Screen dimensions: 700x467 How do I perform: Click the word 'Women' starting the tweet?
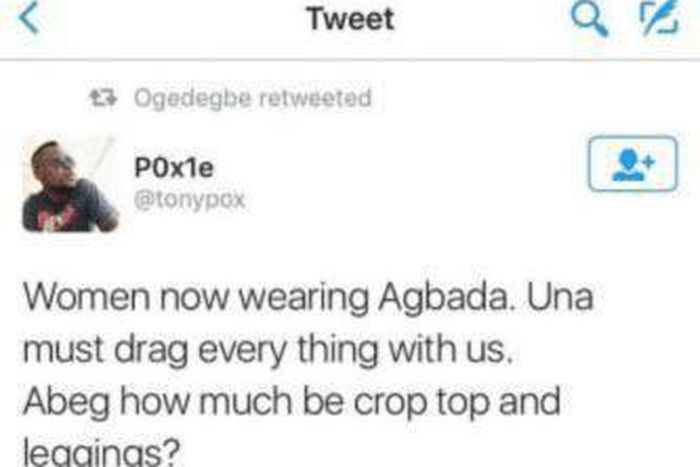(87, 296)
